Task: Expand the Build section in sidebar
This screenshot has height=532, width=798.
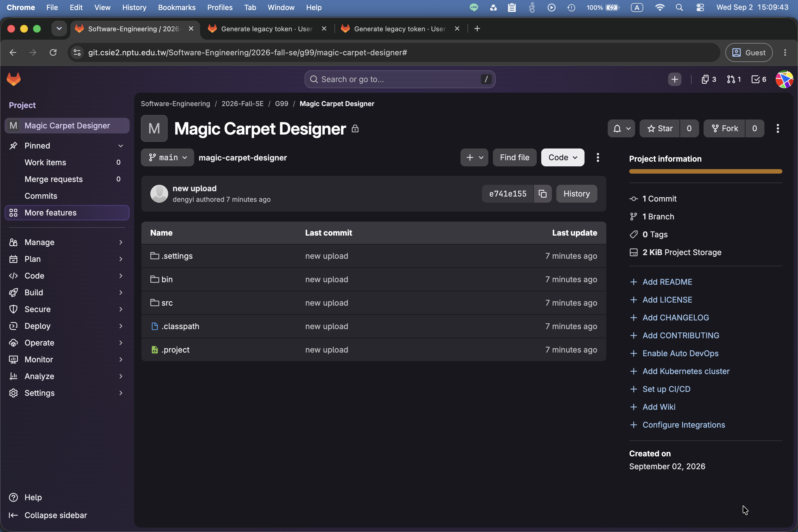Action: pos(67,292)
